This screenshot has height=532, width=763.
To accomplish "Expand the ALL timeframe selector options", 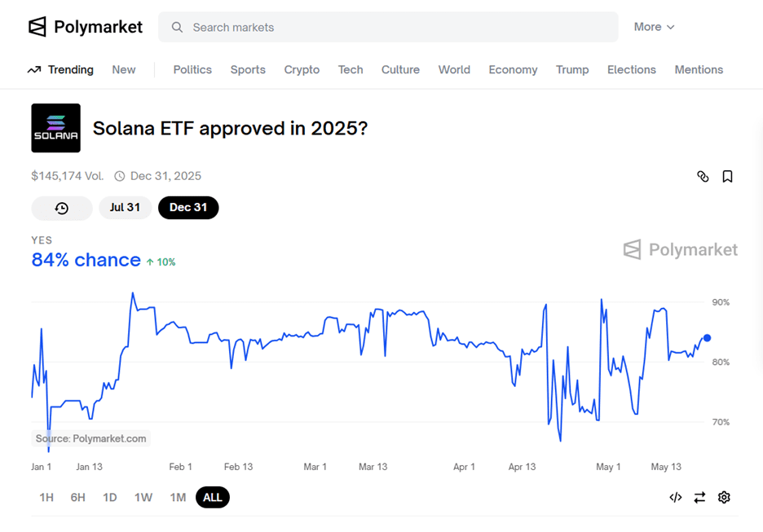I will (212, 497).
